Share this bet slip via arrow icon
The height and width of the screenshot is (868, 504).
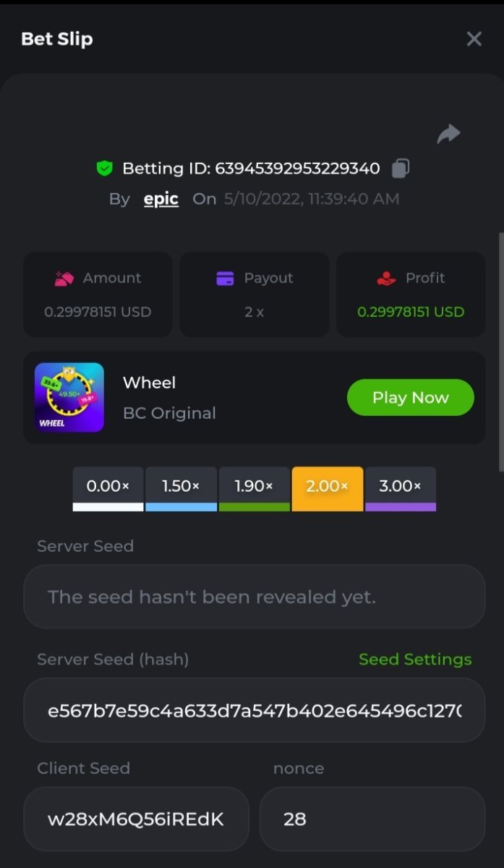coord(449,134)
